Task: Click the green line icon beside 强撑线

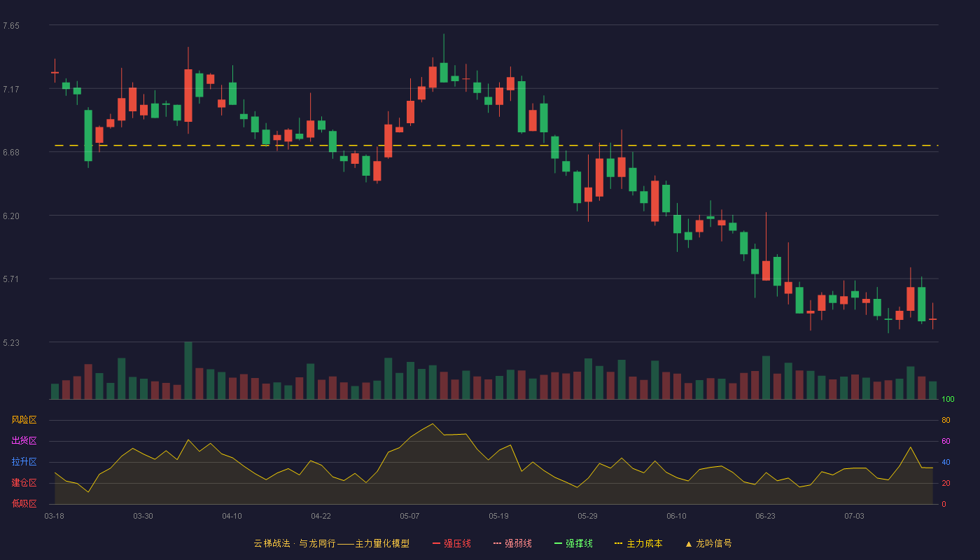Action: click(x=558, y=544)
